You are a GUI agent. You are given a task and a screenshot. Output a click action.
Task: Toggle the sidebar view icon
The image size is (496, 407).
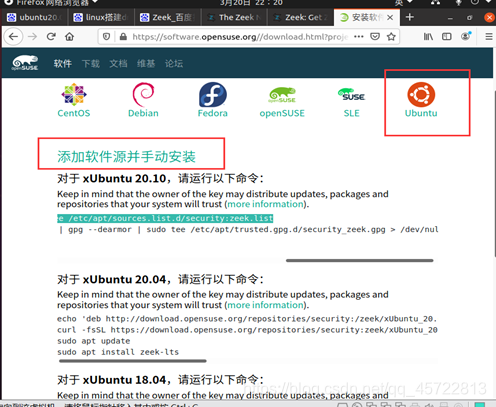[x=447, y=36]
